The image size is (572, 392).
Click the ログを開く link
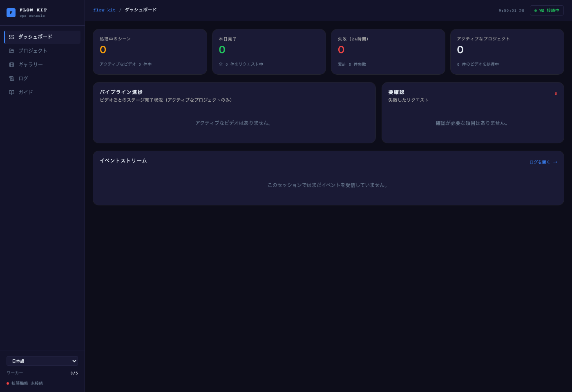click(543, 162)
